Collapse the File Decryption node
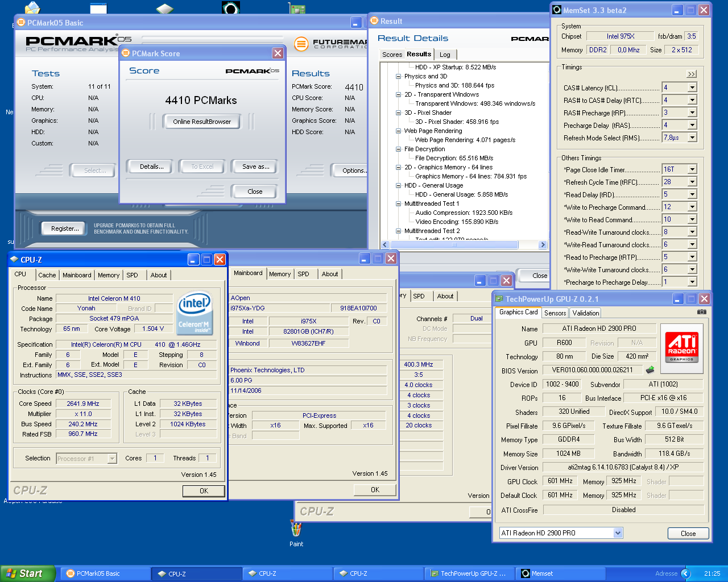The image size is (728, 582). click(x=399, y=149)
